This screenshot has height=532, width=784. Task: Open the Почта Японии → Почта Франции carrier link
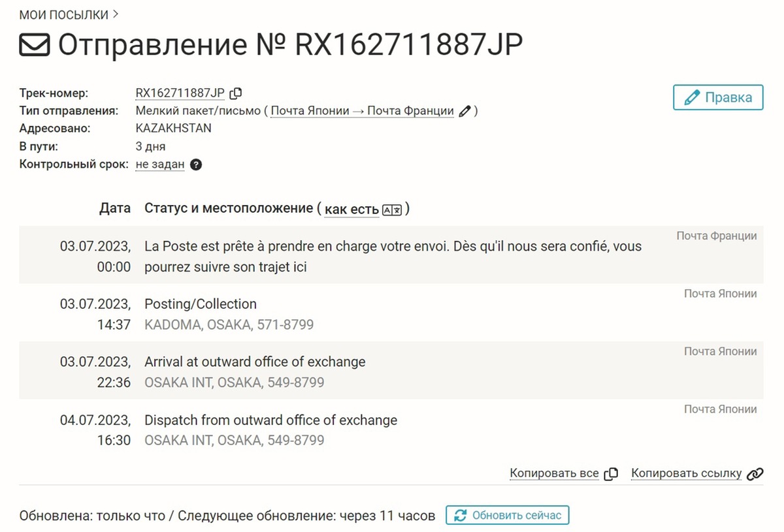(x=362, y=111)
